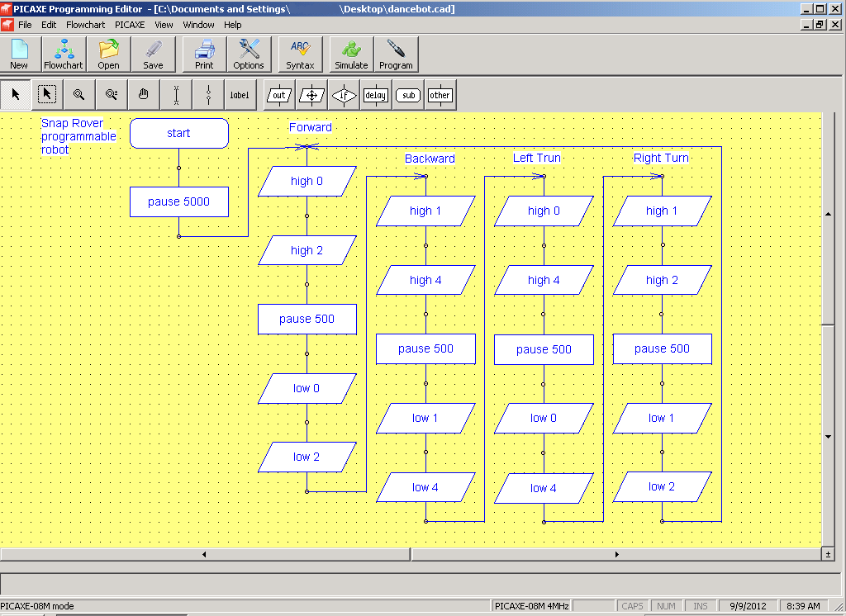Click the Program download button
The width and height of the screenshot is (846, 616).
[x=396, y=54]
